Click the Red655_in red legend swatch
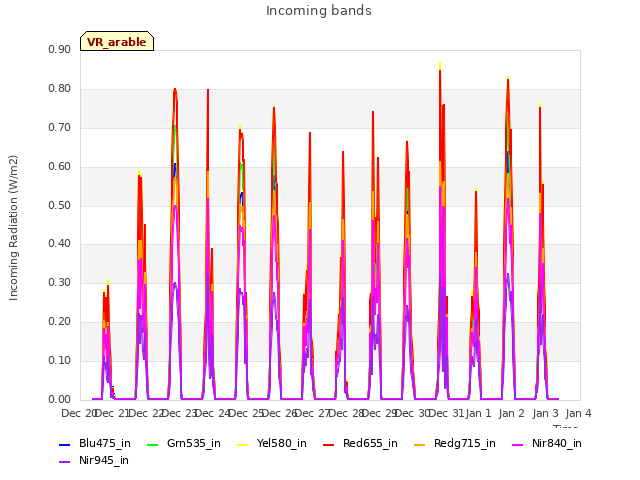Image resolution: width=640 pixels, height=480 pixels. coord(329,444)
